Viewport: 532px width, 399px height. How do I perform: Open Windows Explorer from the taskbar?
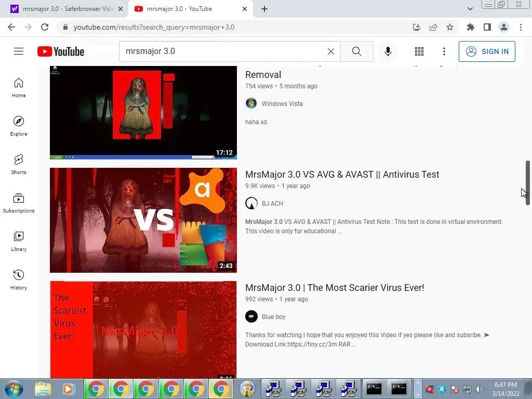[43, 389]
